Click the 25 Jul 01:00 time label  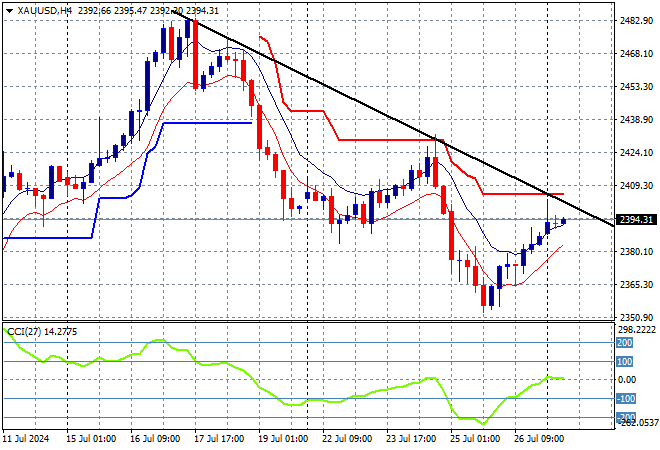[475, 439]
